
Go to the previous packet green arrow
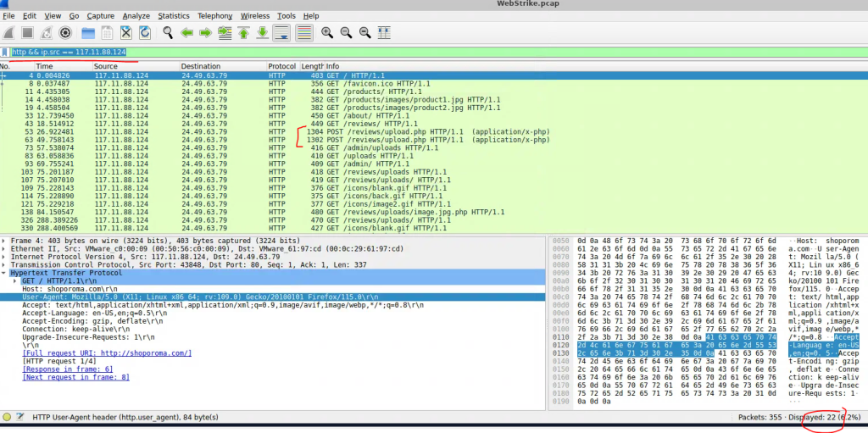[186, 33]
